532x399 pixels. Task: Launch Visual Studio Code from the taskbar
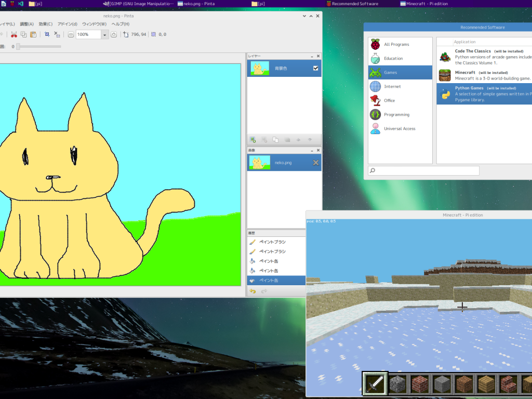pyautogui.click(x=21, y=4)
